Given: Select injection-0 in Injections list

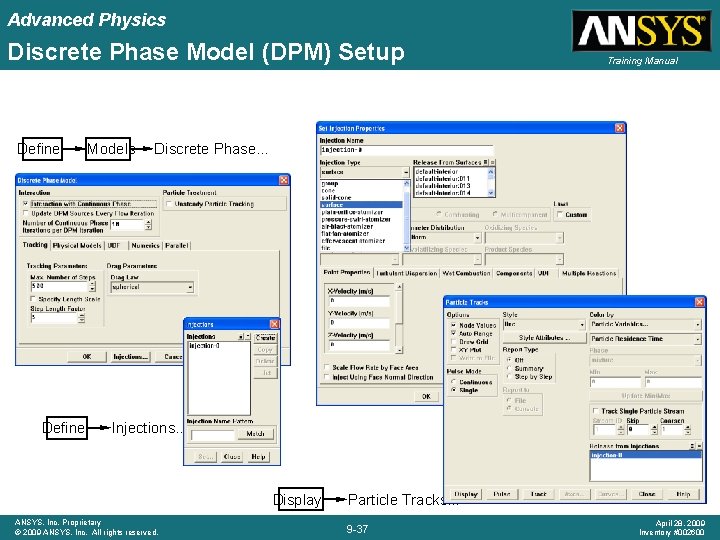Looking at the screenshot, I should click(x=219, y=346).
